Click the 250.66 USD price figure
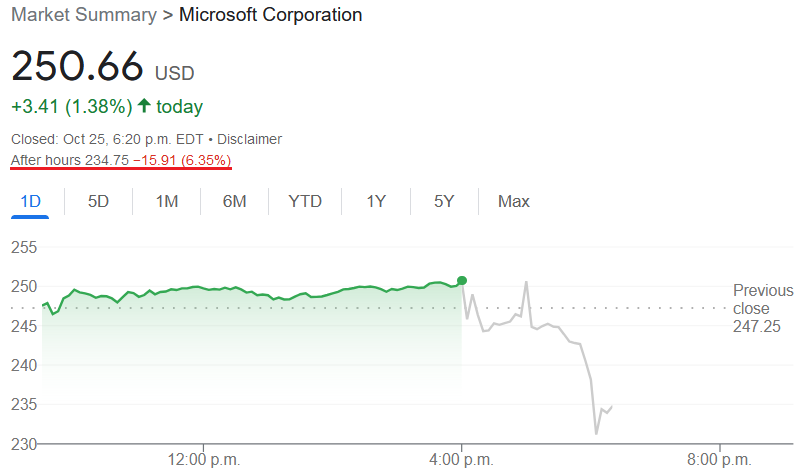Image resolution: width=808 pixels, height=474 pixels. click(103, 66)
